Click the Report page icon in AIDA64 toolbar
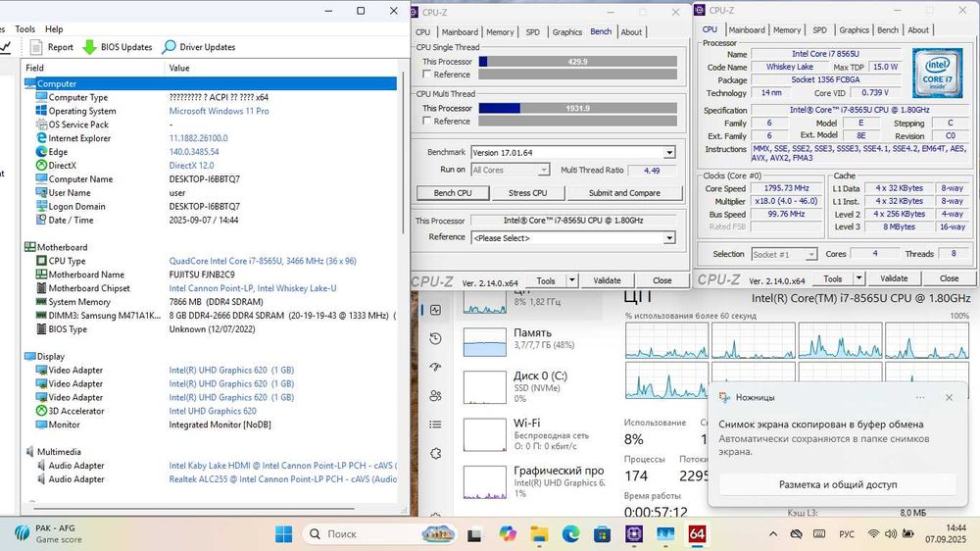980x551 pixels. 36,47
